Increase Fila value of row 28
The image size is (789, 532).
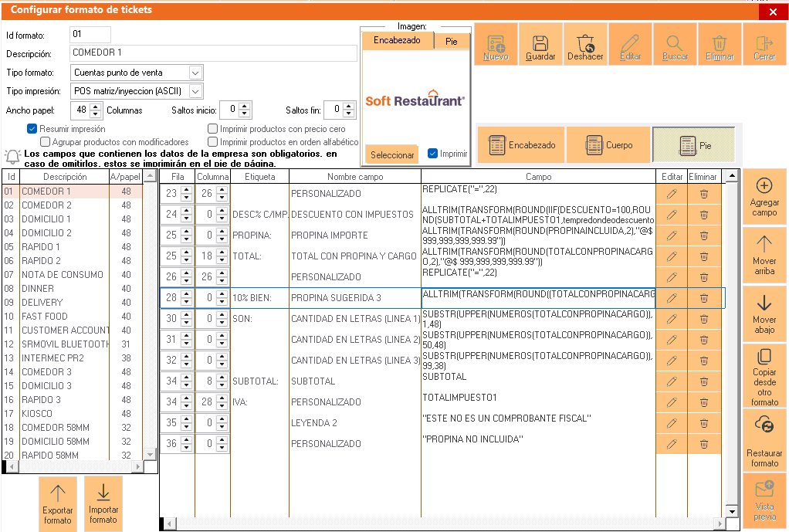pos(187,294)
